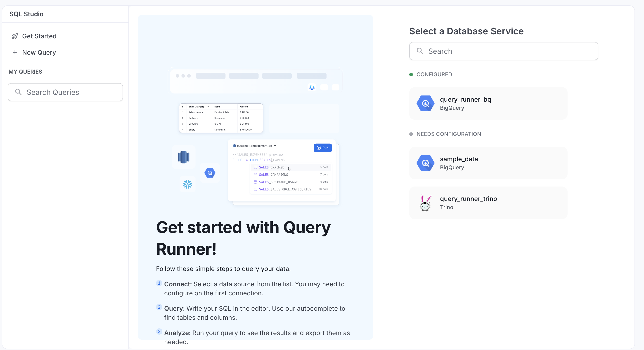
Task: Click the table icon beside SALES_EXPENSE
Action: click(x=255, y=168)
